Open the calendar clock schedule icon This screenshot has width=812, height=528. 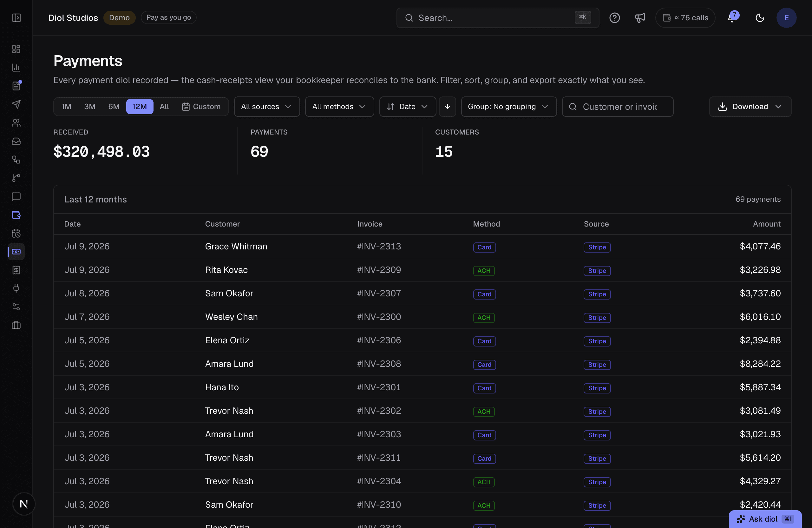(16, 233)
